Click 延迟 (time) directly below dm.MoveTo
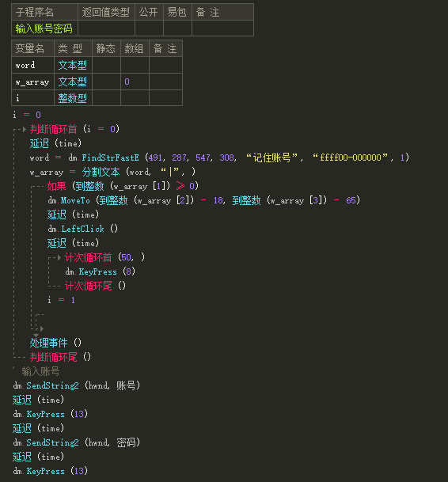This screenshot has width=448, height=482. point(73,214)
